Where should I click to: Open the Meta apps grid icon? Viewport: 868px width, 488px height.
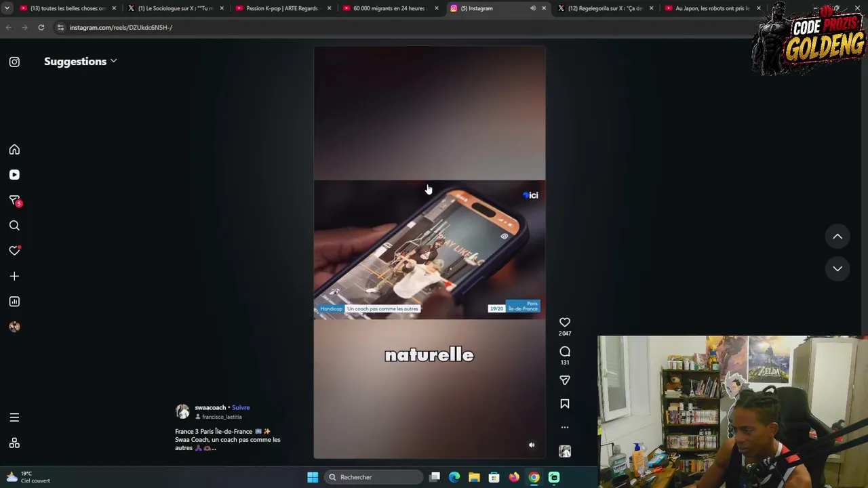[x=14, y=443]
